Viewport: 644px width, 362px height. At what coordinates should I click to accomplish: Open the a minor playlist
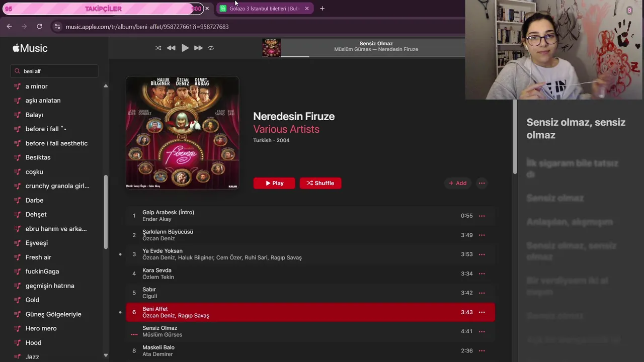pyautogui.click(x=36, y=86)
